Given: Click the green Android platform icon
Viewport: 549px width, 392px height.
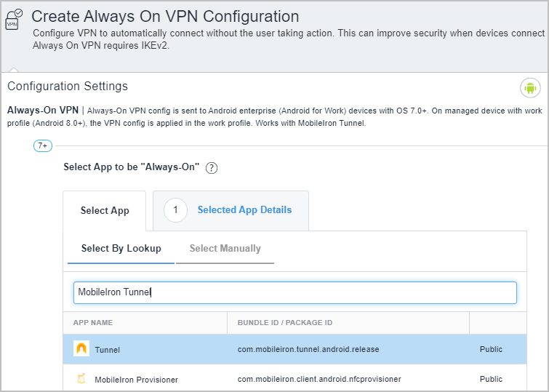Looking at the screenshot, I should [530, 88].
